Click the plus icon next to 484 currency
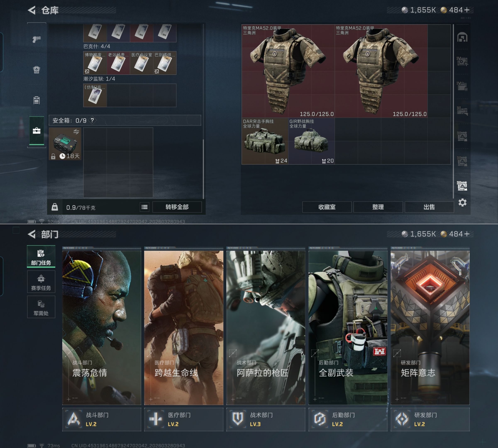Viewport: 498px width, 448px height. (467, 10)
